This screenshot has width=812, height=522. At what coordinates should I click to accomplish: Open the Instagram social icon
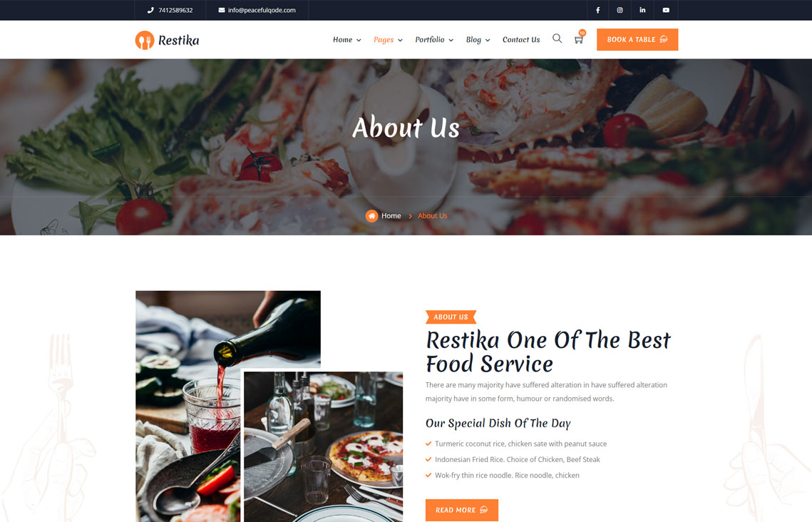click(x=620, y=10)
